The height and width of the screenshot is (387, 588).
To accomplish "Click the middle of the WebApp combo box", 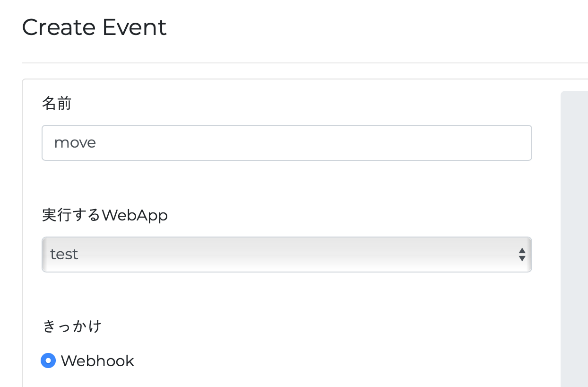I will pos(286,255).
